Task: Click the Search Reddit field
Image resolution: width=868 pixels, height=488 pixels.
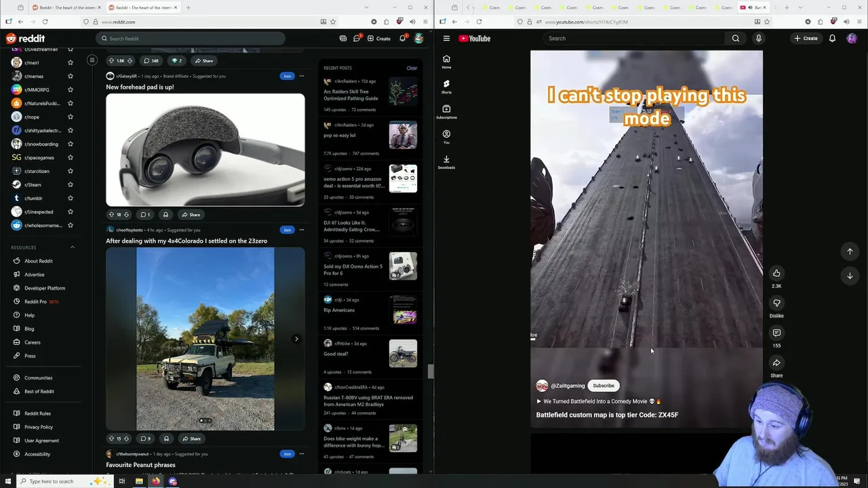Action: coord(190,39)
